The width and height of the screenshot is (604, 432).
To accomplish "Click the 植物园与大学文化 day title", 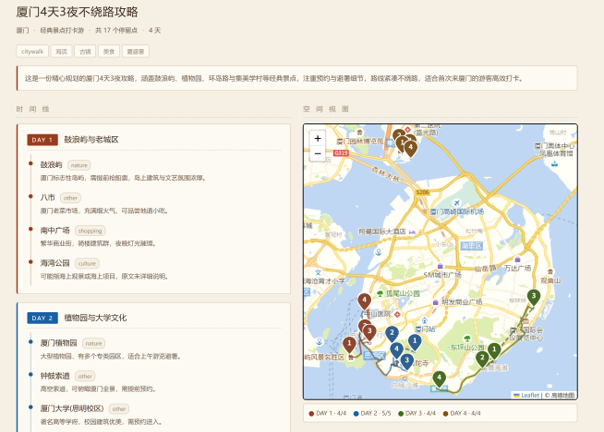I will pos(95,318).
